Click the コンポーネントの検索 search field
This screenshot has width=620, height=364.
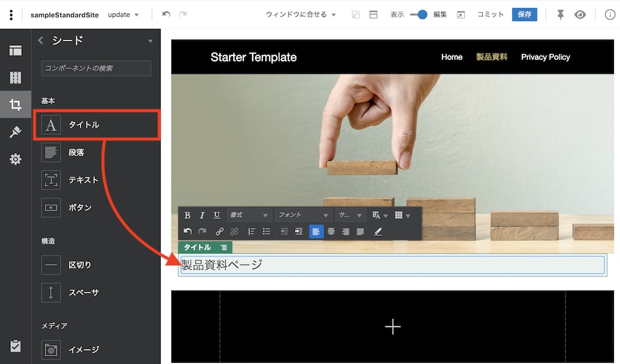pyautogui.click(x=96, y=68)
